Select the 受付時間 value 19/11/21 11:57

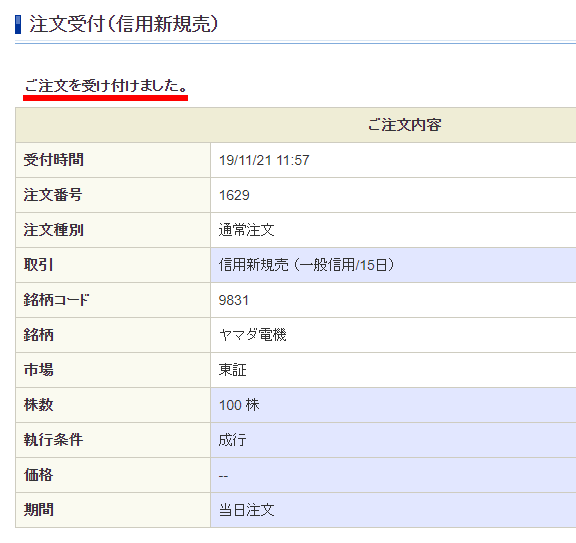[264, 160]
